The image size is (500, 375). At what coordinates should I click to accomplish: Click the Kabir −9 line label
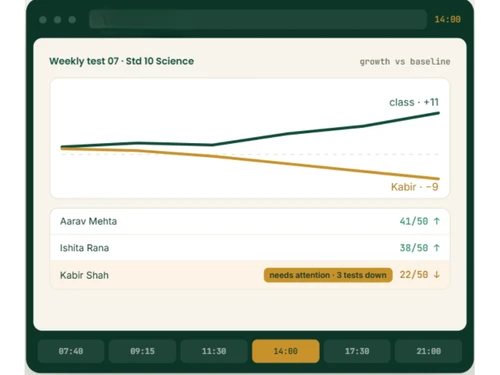[414, 187]
